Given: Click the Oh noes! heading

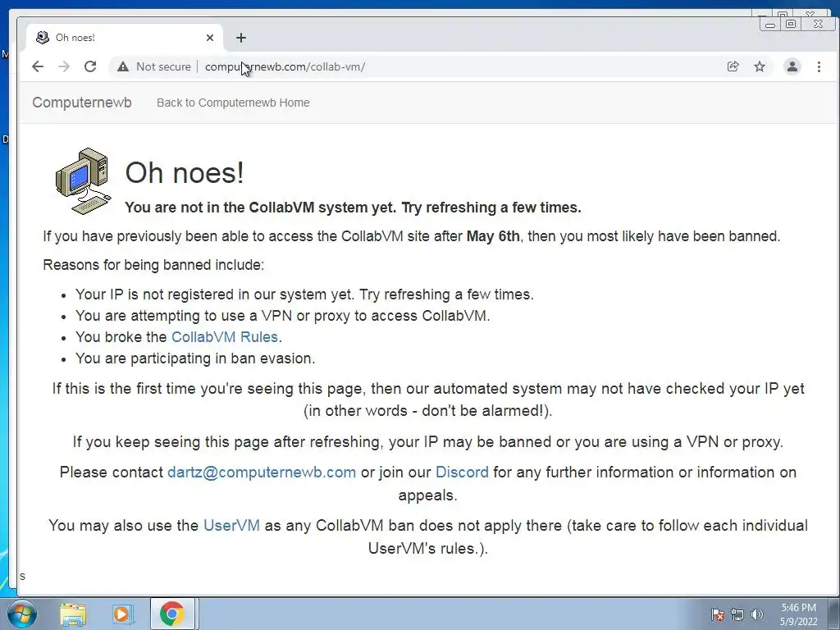Looking at the screenshot, I should click(185, 172).
